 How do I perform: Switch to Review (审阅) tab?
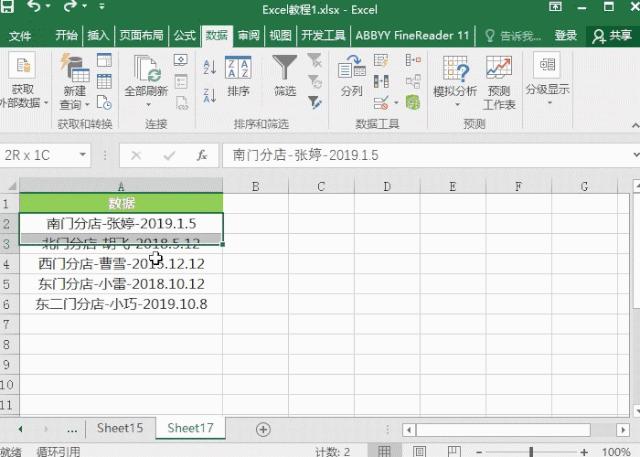249,35
